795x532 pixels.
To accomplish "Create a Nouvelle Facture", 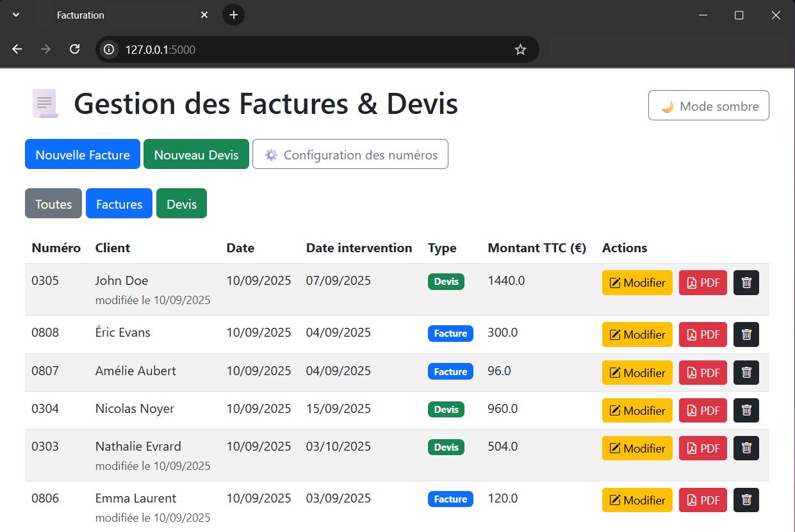I will [82, 154].
